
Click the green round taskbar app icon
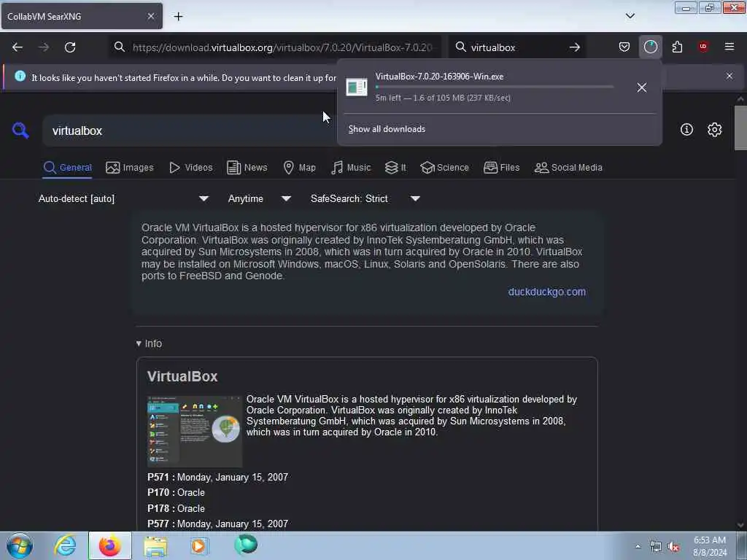[x=246, y=544]
